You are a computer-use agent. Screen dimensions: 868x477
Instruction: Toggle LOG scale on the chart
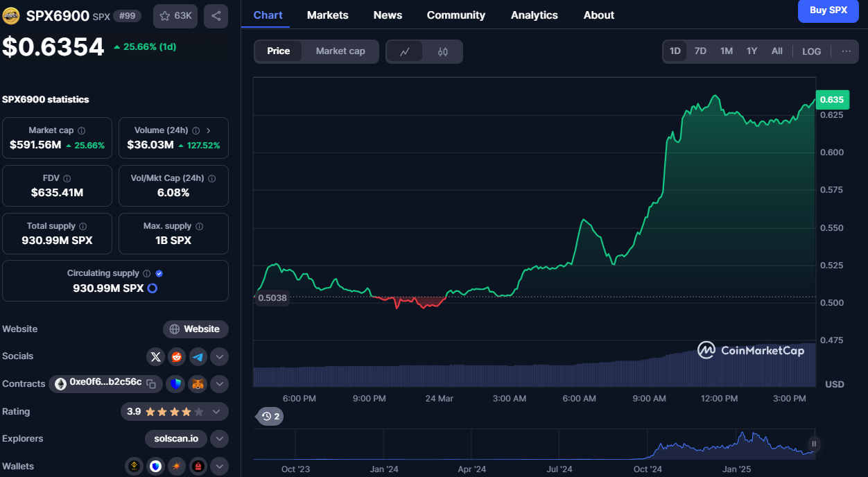tap(811, 51)
